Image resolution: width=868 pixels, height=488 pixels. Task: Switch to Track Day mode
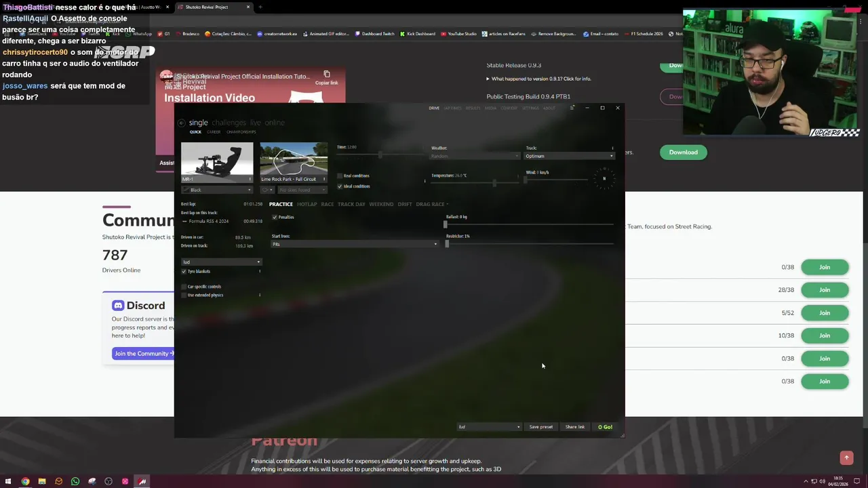point(351,204)
